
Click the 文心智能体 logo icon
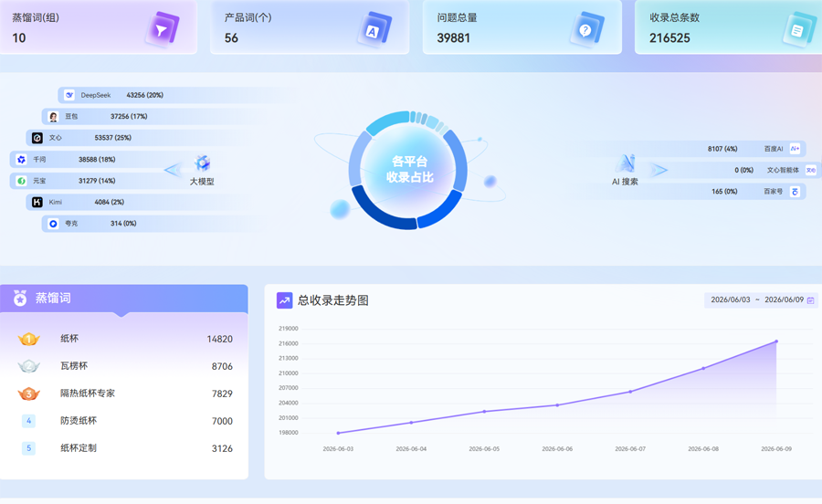[x=810, y=170]
